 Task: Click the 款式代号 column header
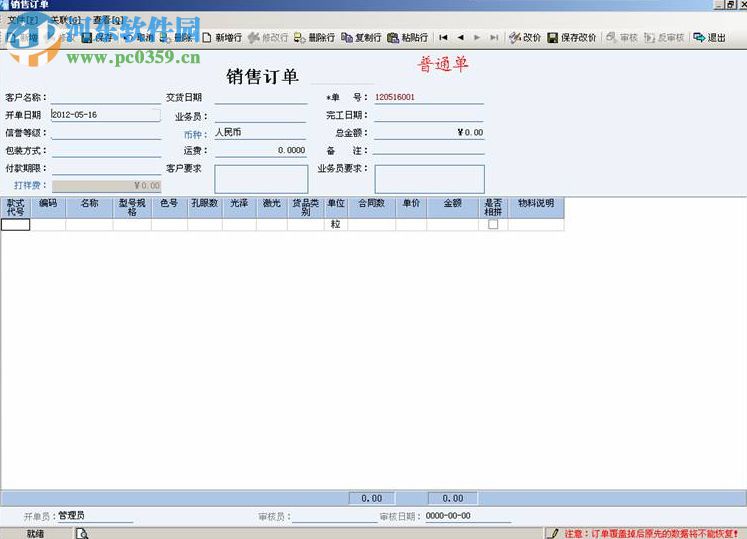point(15,207)
